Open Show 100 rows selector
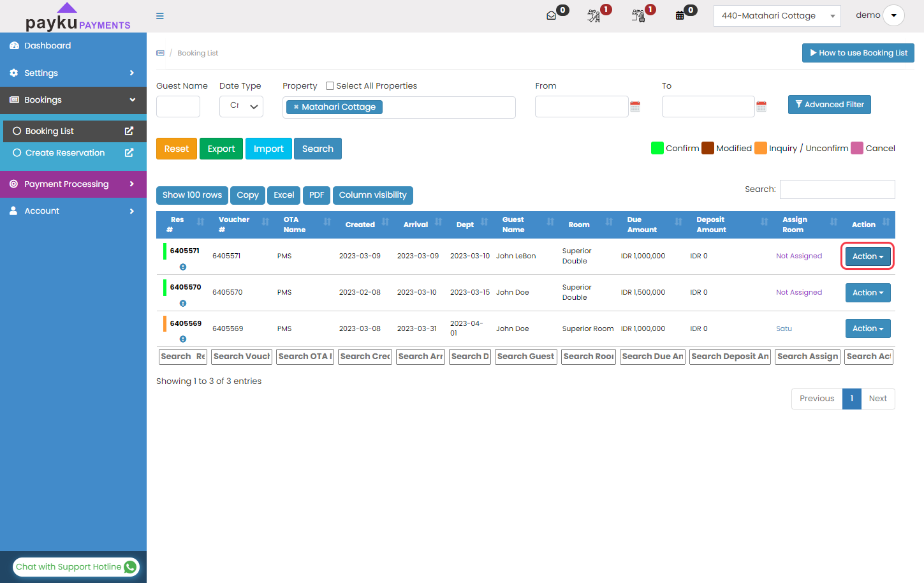Image resolution: width=924 pixels, height=583 pixels. coord(192,195)
